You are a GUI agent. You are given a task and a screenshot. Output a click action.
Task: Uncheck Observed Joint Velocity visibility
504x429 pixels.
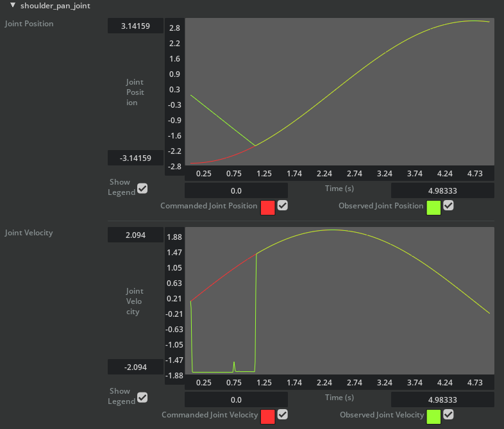(448, 414)
